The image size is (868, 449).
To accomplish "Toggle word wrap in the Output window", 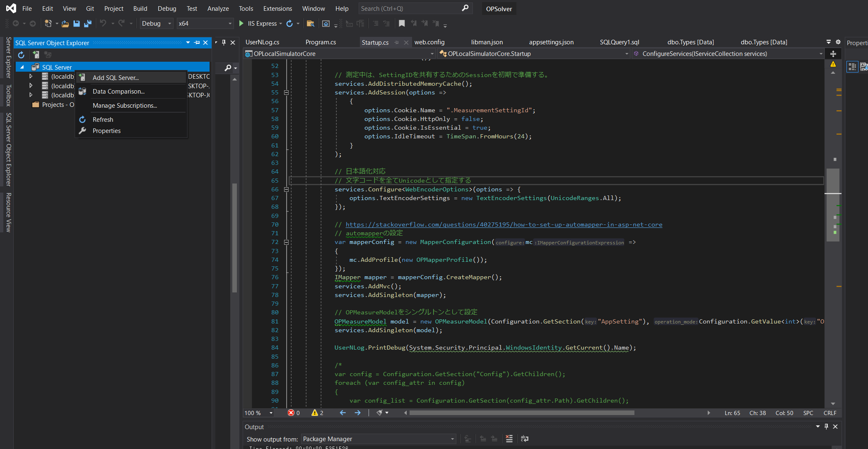I will coord(525,439).
